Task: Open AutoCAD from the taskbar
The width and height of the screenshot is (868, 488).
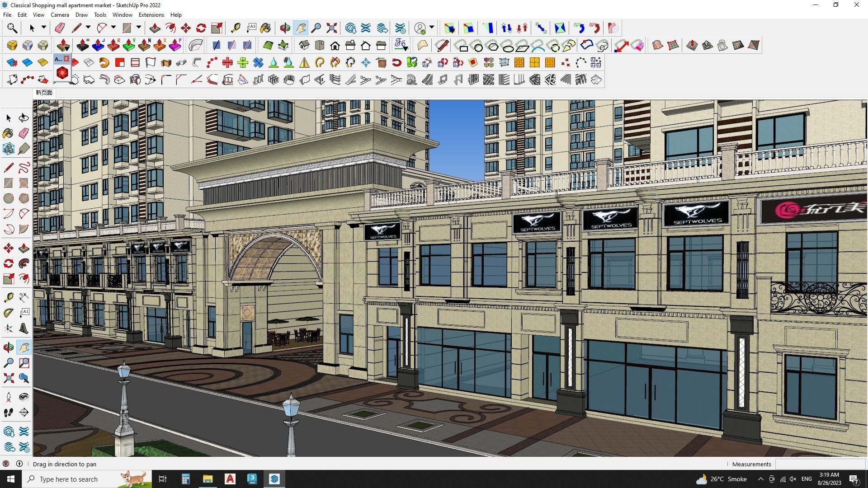Action: click(x=230, y=479)
